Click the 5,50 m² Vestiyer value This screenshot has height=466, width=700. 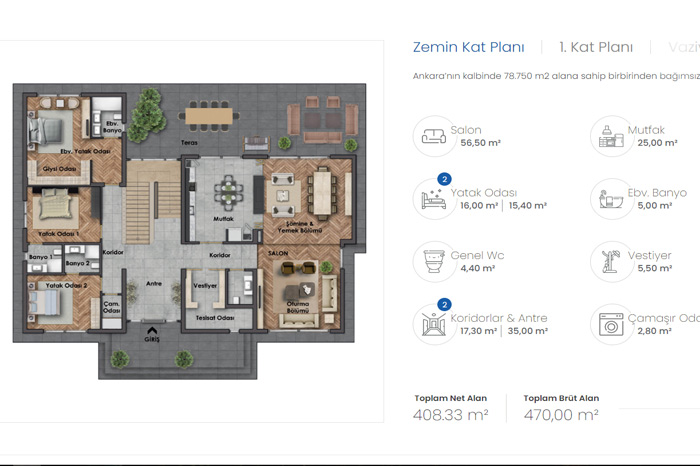tap(654, 268)
